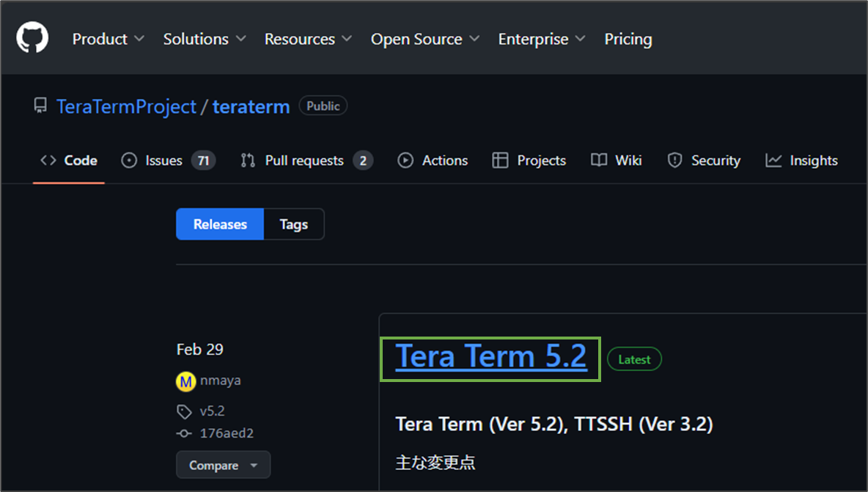Click the Issues count badge 71

point(203,161)
